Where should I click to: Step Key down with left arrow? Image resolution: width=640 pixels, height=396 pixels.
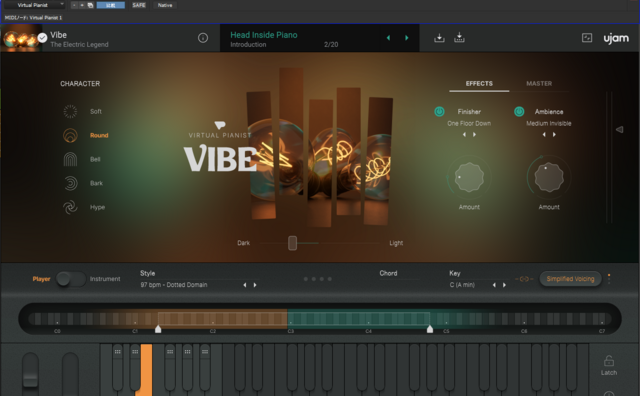tap(494, 285)
